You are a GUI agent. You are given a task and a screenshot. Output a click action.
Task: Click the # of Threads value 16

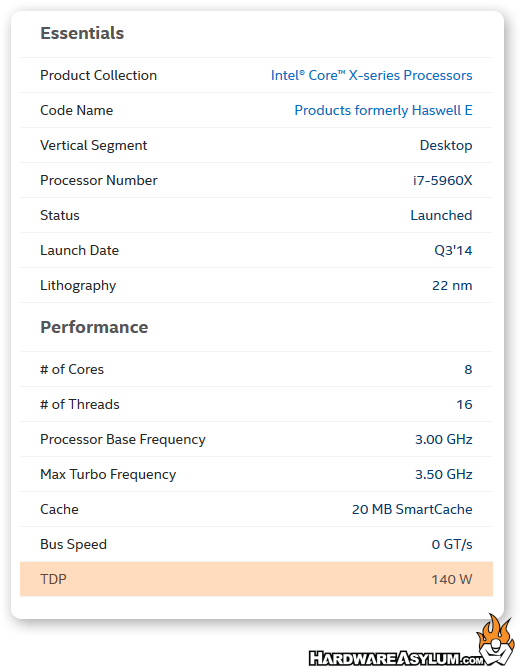pos(464,405)
